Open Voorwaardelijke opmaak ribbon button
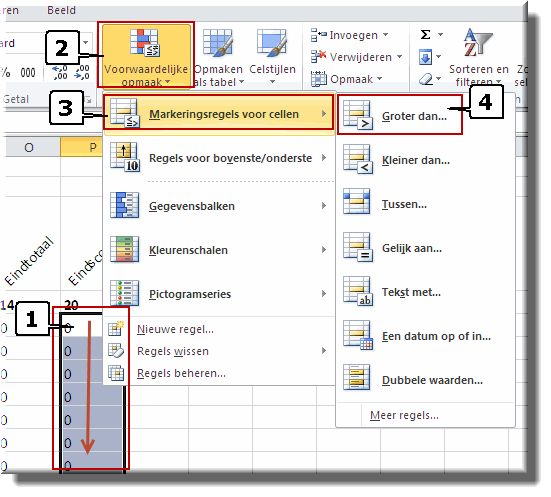The image size is (551, 497). click(x=145, y=55)
